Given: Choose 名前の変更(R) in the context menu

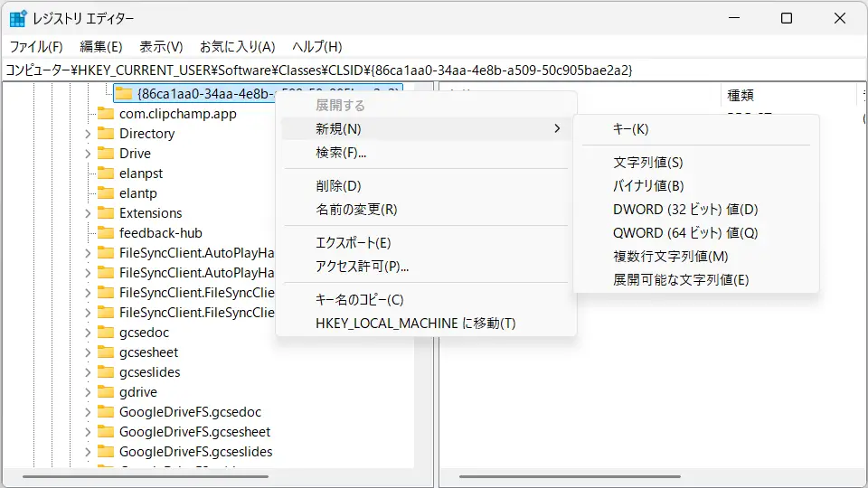Looking at the screenshot, I should pos(426,210).
